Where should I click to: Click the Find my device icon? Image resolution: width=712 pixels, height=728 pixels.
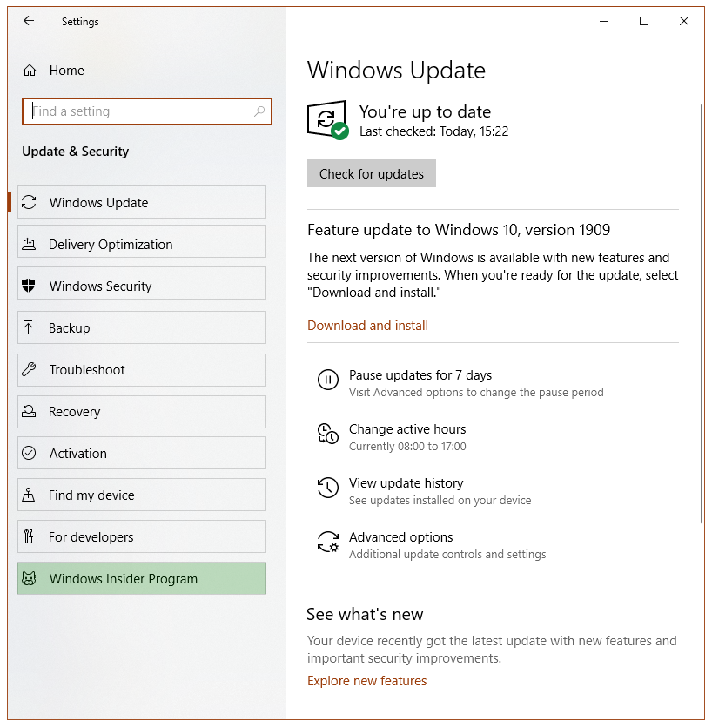tap(29, 495)
